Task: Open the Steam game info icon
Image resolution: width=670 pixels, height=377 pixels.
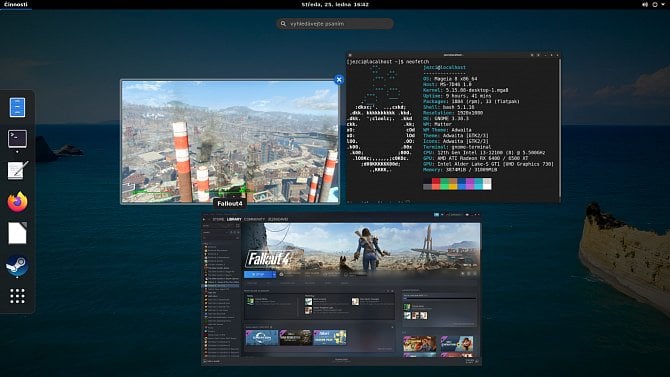Action: coord(469,274)
